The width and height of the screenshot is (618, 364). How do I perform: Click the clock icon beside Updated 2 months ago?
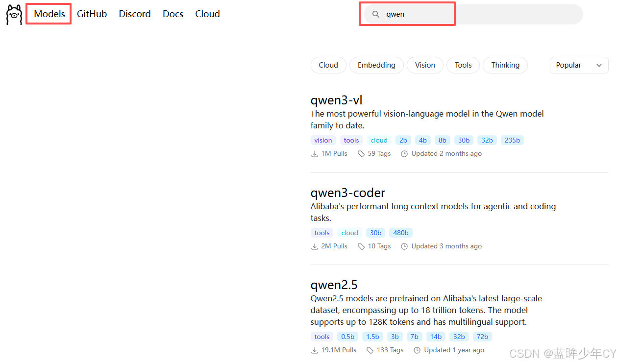[x=404, y=154]
